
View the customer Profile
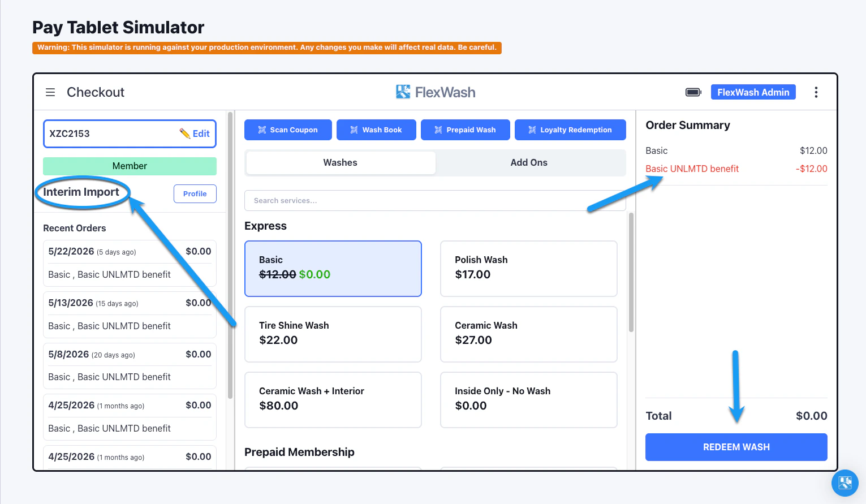[195, 193]
